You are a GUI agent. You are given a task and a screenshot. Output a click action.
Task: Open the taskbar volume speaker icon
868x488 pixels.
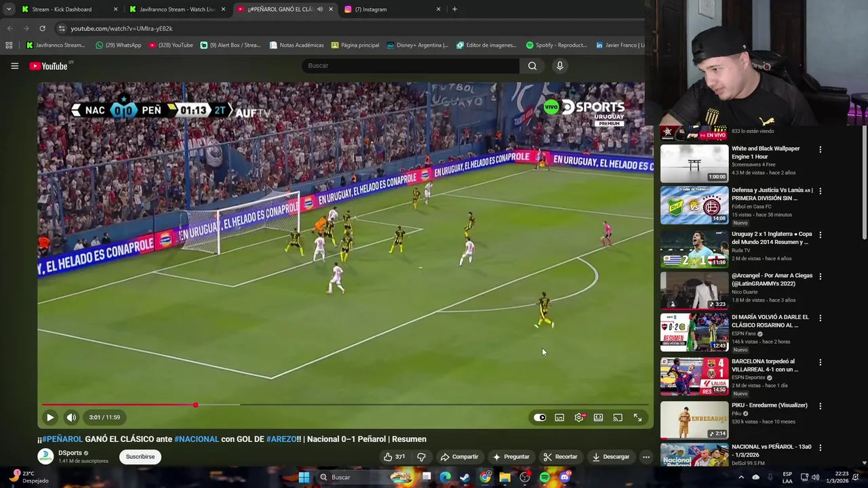[x=816, y=477]
